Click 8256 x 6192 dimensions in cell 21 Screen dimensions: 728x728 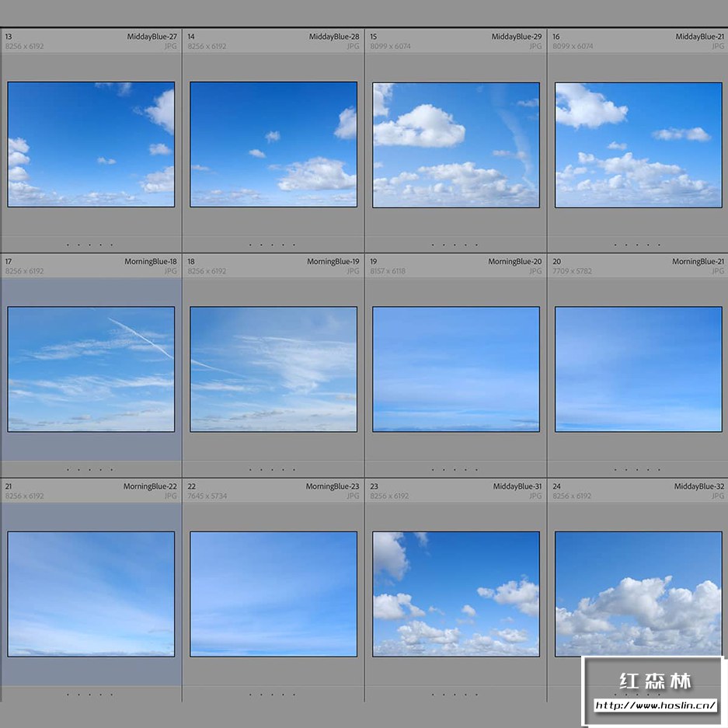(25, 496)
